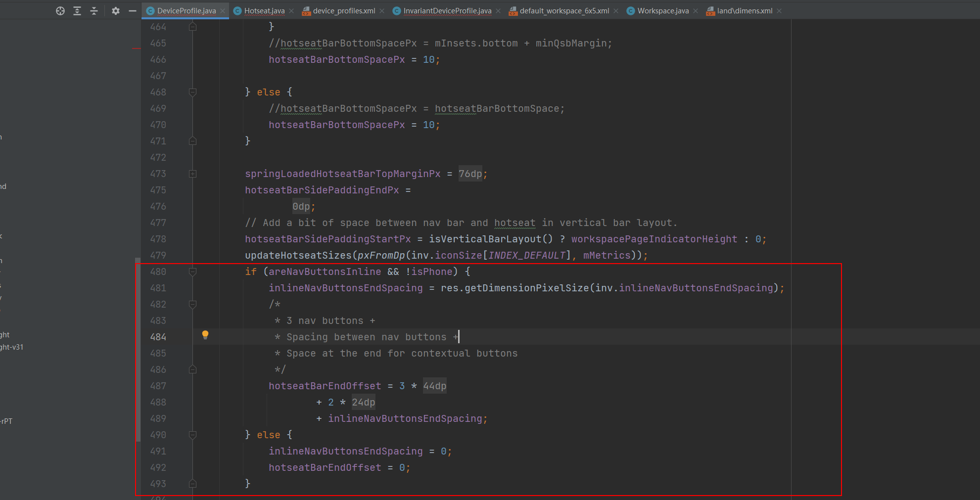Click the project panel vertical scrollbar thumb

(x=138, y=349)
